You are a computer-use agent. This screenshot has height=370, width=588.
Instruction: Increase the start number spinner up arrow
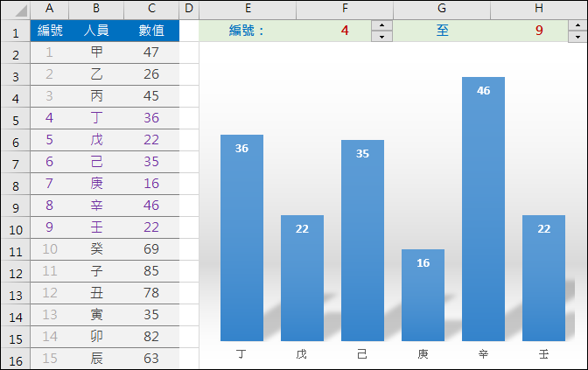tap(381, 25)
